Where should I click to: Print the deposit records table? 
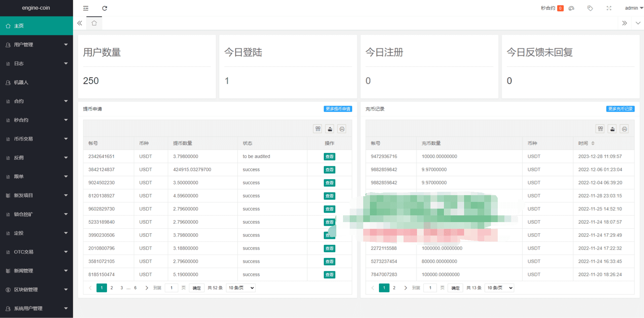pos(624,129)
